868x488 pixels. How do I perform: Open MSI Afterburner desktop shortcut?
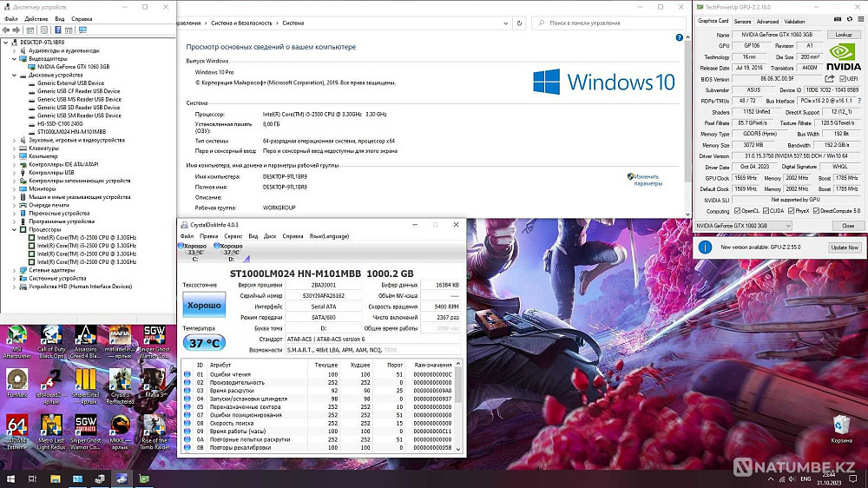(x=16, y=342)
